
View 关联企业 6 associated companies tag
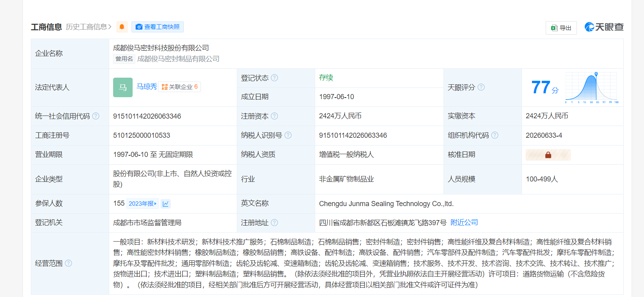click(180, 87)
